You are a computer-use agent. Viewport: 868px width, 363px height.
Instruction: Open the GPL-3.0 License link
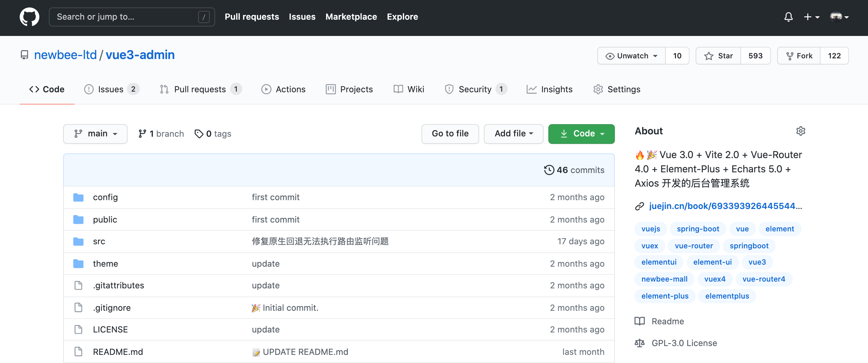pyautogui.click(x=676, y=343)
